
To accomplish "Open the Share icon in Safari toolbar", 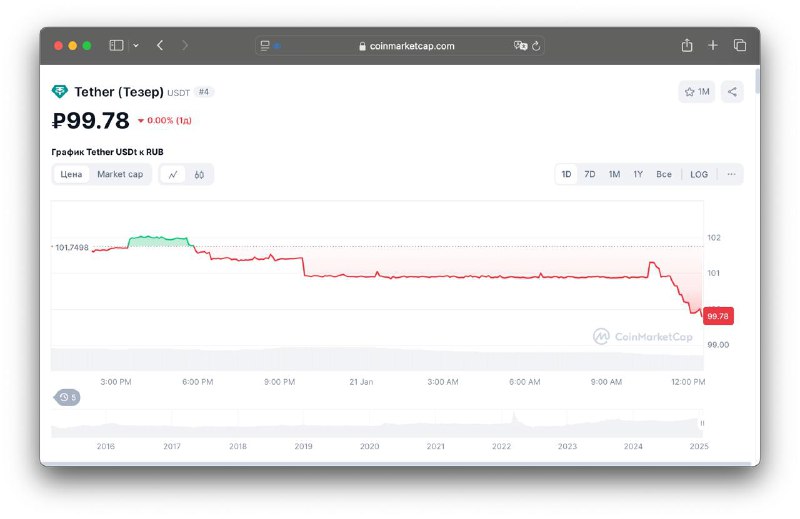I will (687, 45).
